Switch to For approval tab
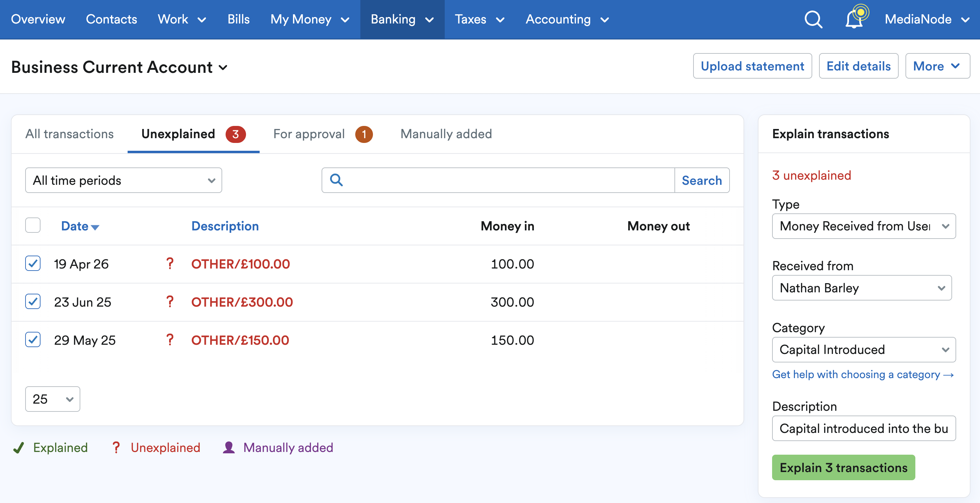The image size is (980, 503). coord(323,134)
